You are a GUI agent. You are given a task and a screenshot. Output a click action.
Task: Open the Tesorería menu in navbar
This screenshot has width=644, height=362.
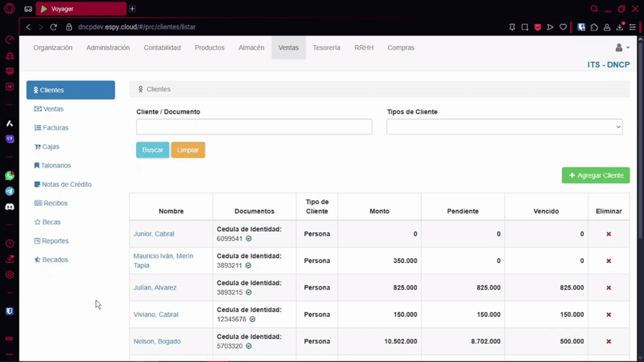pos(326,47)
